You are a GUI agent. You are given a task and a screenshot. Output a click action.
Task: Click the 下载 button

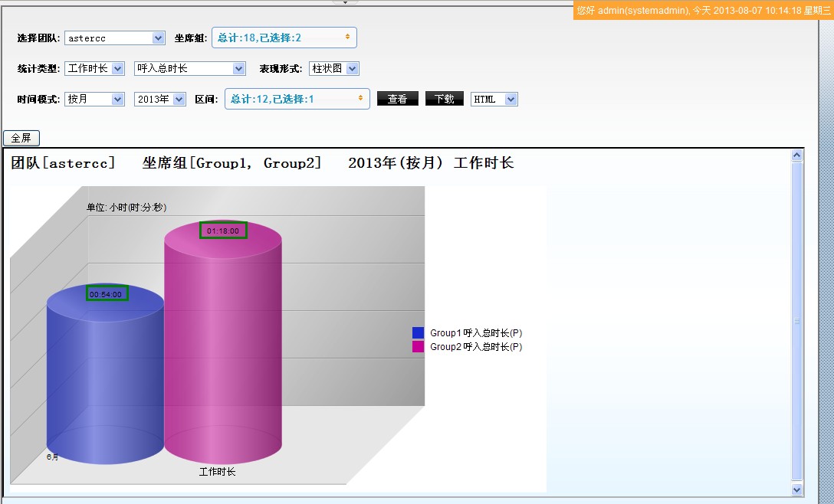pos(445,99)
